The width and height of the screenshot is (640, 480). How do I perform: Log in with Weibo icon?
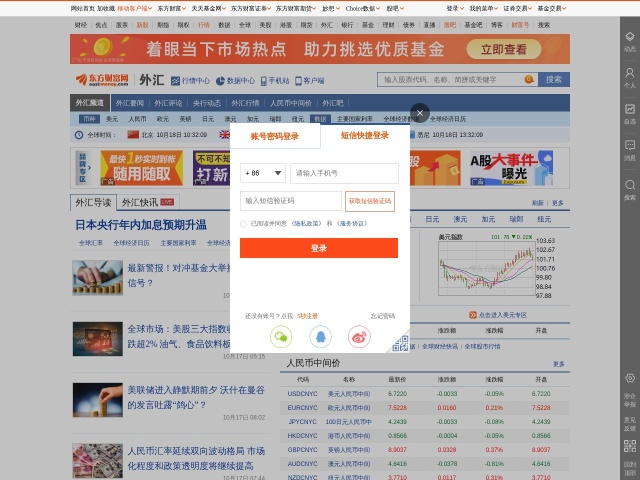[359, 337]
